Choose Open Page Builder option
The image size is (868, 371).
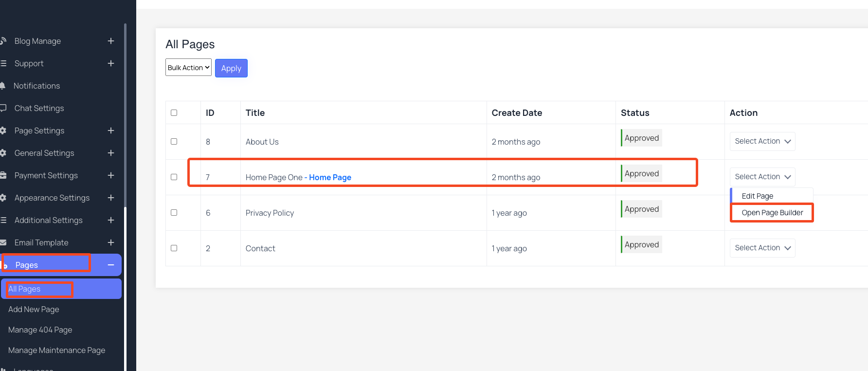(x=772, y=213)
